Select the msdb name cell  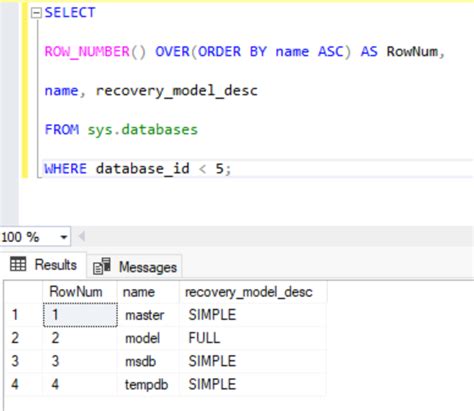148,361
